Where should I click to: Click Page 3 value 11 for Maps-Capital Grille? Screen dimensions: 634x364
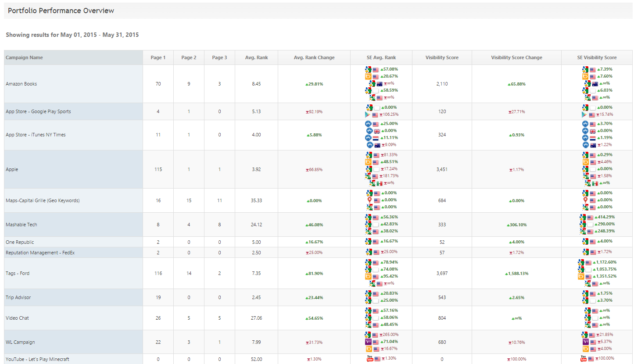(x=219, y=200)
